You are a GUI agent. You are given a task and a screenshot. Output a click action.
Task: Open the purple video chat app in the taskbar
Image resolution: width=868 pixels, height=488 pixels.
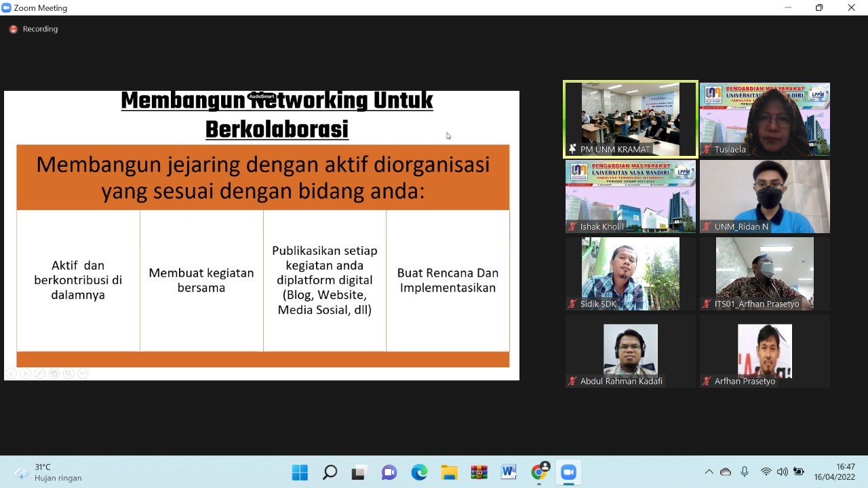click(x=389, y=472)
